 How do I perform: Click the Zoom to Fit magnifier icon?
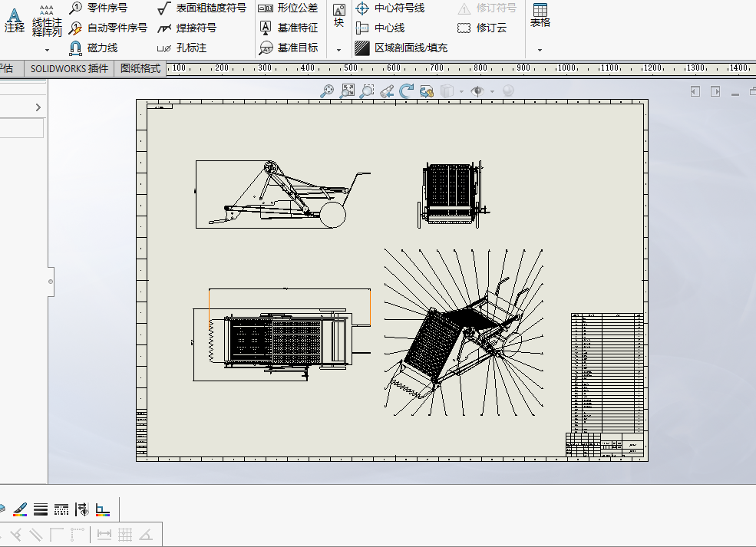tap(327, 91)
